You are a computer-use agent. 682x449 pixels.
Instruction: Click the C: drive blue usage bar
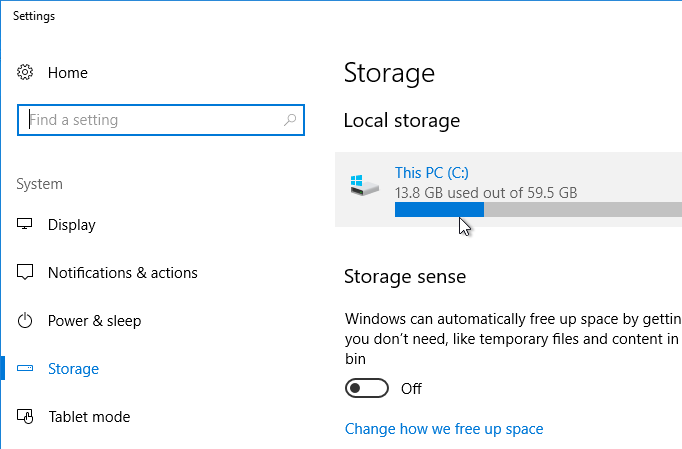point(438,209)
